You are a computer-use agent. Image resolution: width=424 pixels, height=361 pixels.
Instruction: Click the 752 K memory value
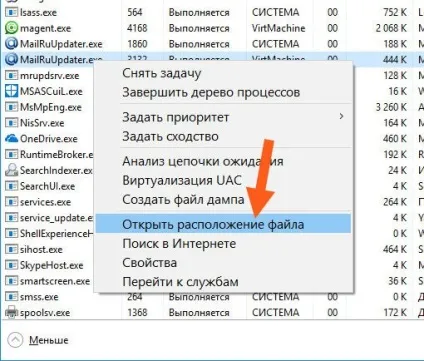(x=395, y=13)
